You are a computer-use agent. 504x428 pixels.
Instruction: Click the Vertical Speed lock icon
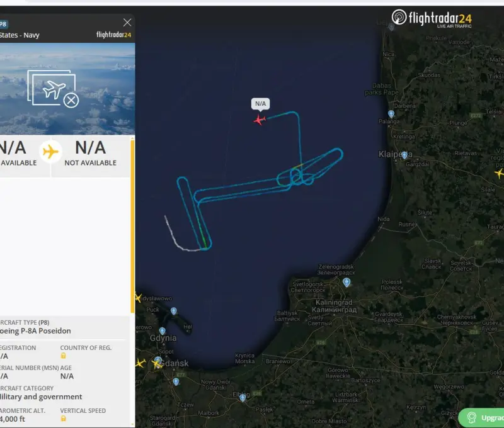pyautogui.click(x=63, y=418)
